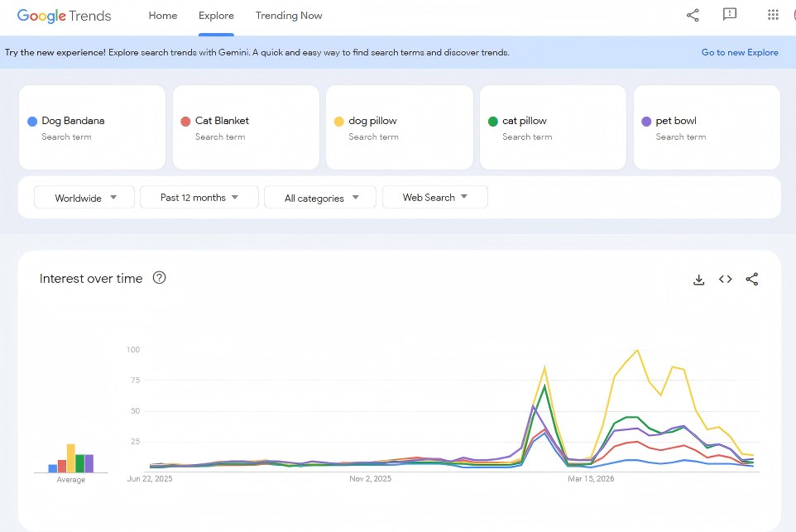This screenshot has width=796, height=532.
Task: Click the embed code icon on chart
Action: 726,279
